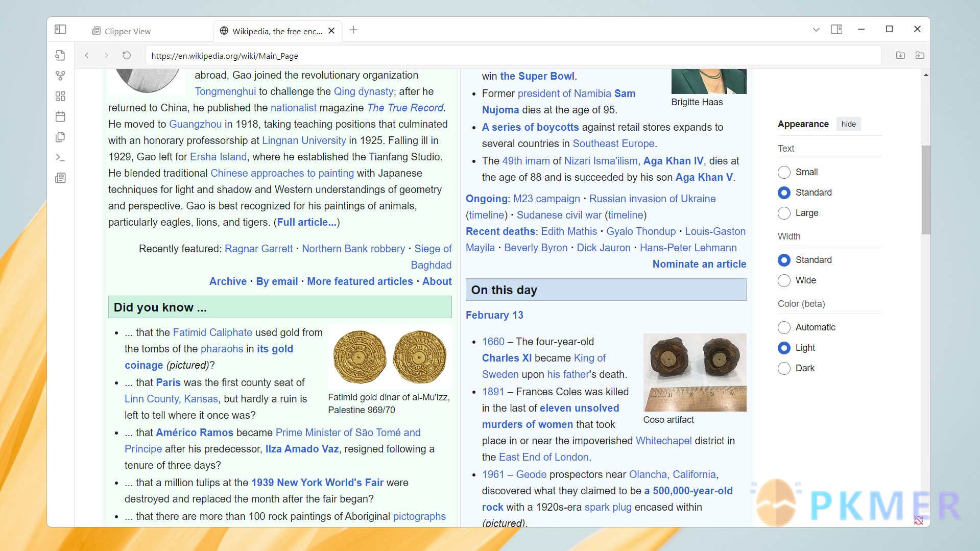
Task: Click the folder download icon beside URL bar
Action: pyautogui.click(x=900, y=55)
